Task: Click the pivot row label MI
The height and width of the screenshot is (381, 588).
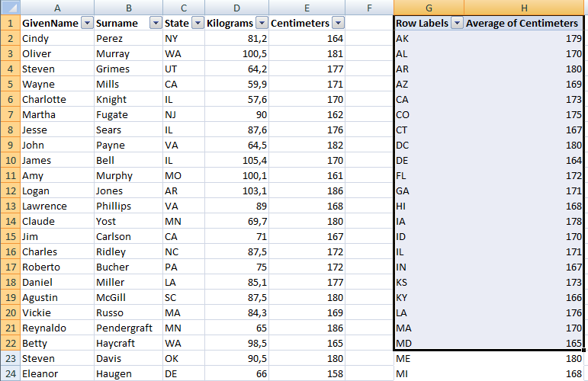Action: tap(429, 373)
